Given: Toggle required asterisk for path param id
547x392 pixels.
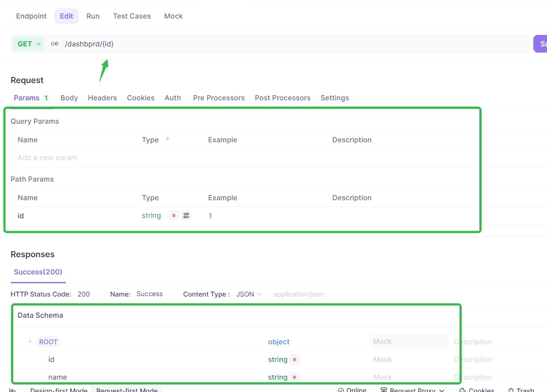Looking at the screenshot, I should [174, 216].
